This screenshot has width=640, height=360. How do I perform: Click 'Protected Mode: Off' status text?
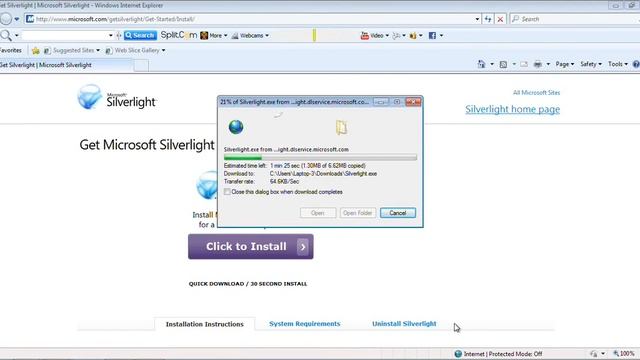tap(516, 354)
